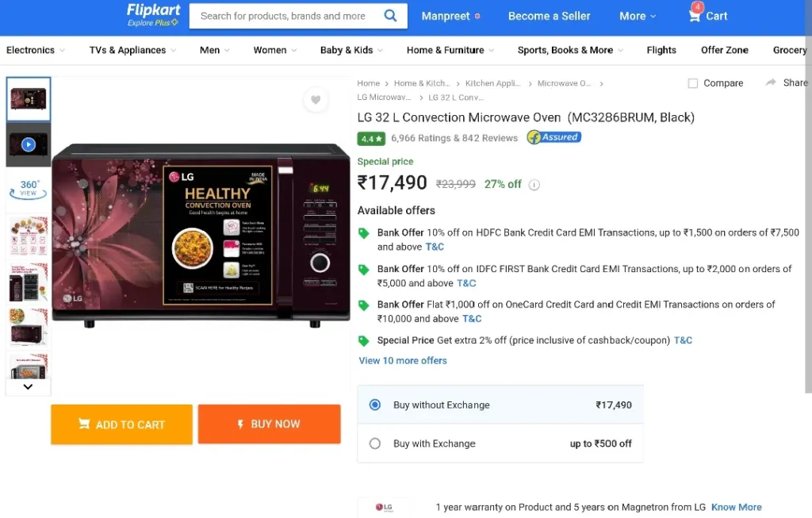This screenshot has height=518, width=812.
Task: Select Buy without Exchange option
Action: click(x=375, y=405)
